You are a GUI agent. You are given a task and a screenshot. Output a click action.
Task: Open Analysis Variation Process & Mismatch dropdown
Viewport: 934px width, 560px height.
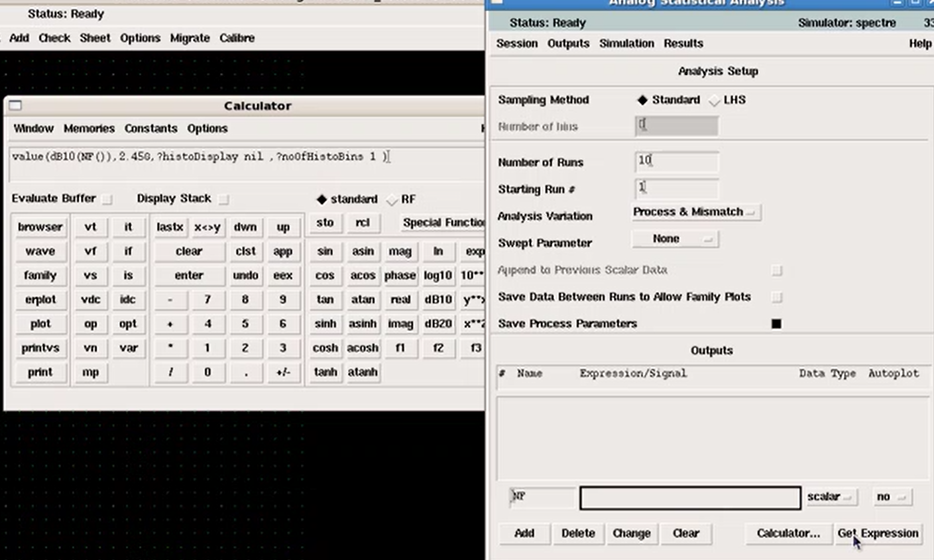696,212
